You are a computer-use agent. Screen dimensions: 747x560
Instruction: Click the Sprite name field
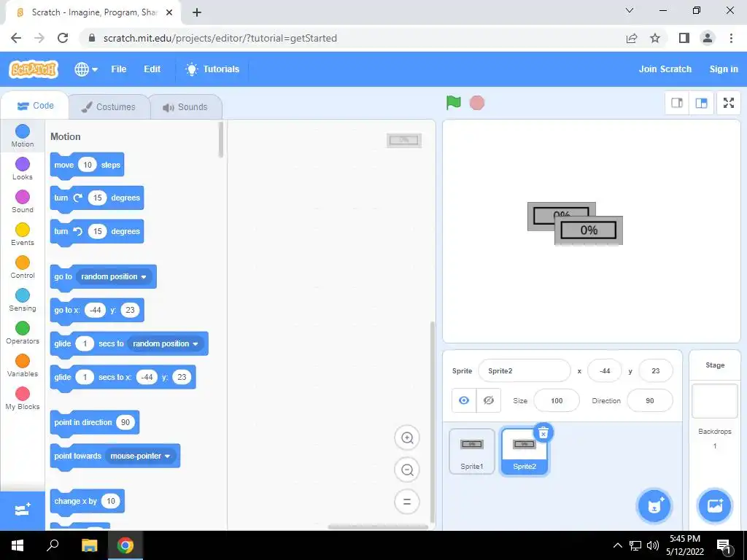[524, 371]
